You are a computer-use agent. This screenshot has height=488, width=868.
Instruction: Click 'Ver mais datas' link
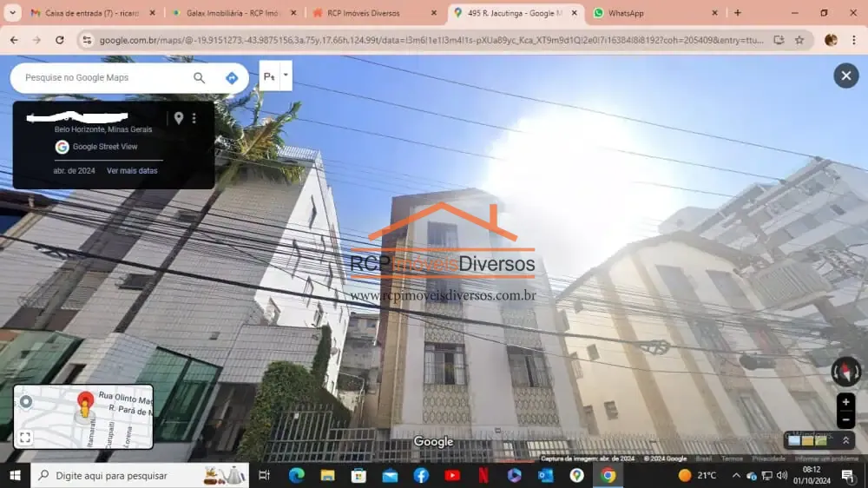tap(132, 170)
